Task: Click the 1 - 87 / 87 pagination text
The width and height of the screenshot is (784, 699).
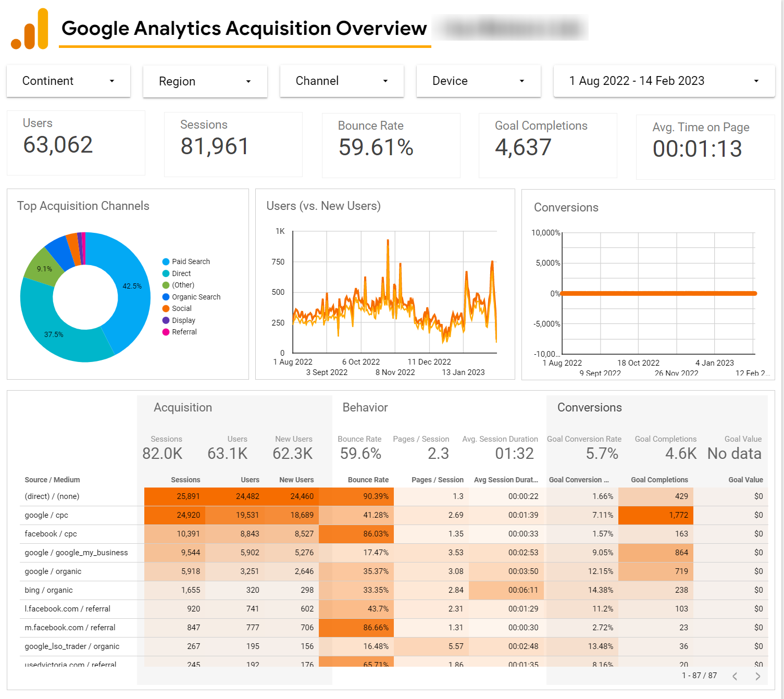Action: click(700, 676)
